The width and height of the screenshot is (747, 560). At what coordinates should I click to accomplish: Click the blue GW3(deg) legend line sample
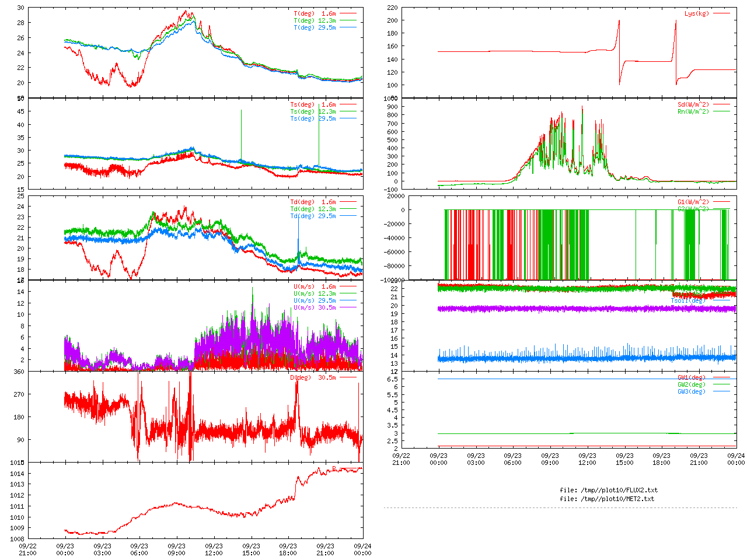coord(721,391)
